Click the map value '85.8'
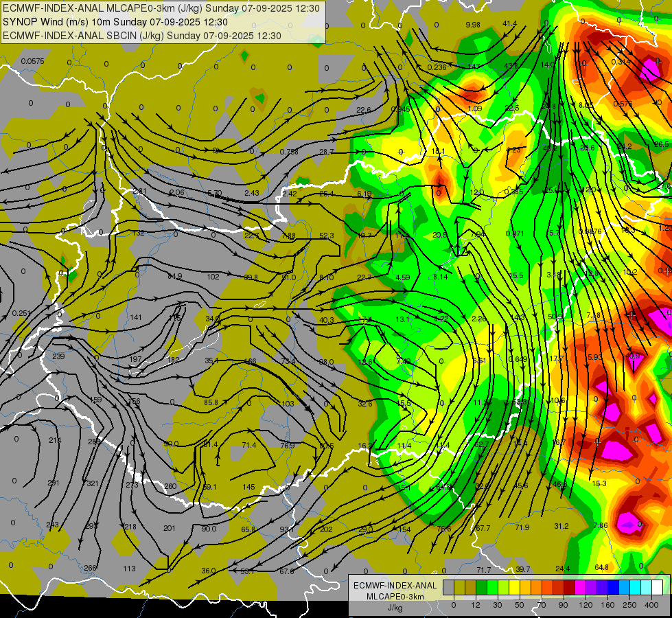The width and height of the screenshot is (672, 618). click(x=211, y=402)
